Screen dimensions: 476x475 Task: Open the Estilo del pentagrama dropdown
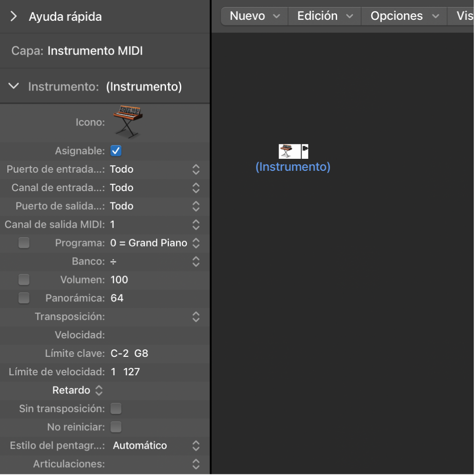coord(196,445)
